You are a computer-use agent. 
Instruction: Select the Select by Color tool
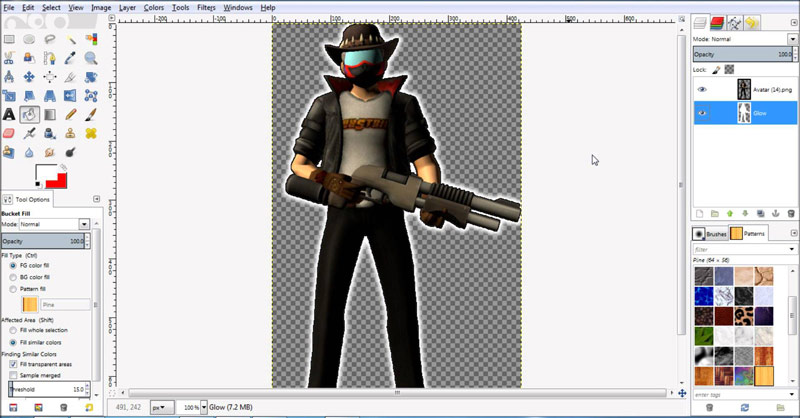point(91,39)
